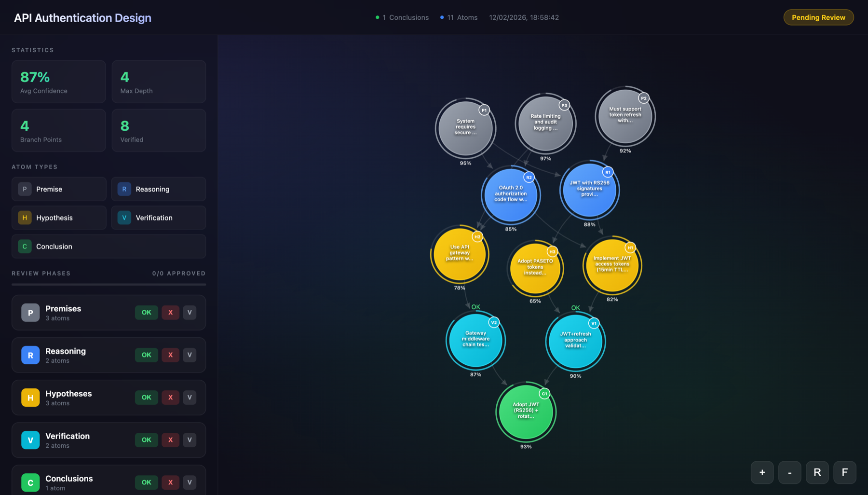Approve the Conclusions phase with OK
The width and height of the screenshot is (868, 495).
146,482
